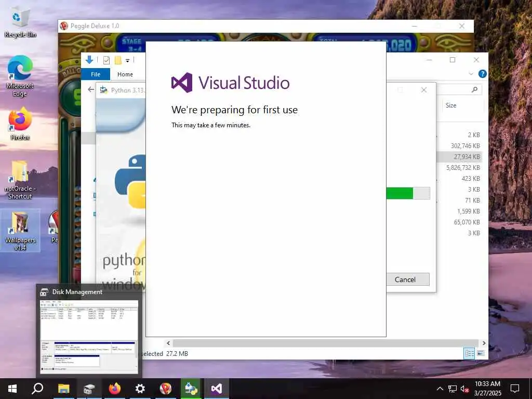The width and height of the screenshot is (532, 399).
Task: Expand the File Explorer ribbon chevron
Action: tap(471, 74)
